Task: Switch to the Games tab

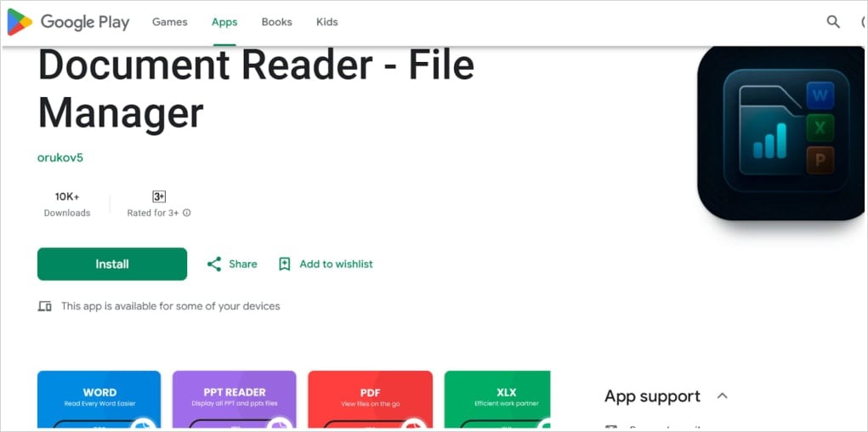Action: click(x=169, y=22)
